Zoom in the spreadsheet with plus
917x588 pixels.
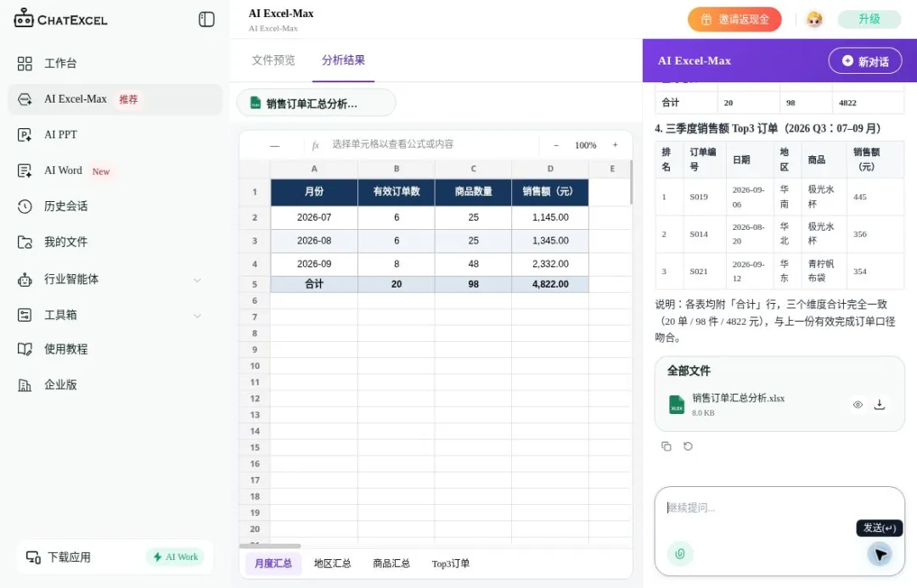tap(616, 145)
